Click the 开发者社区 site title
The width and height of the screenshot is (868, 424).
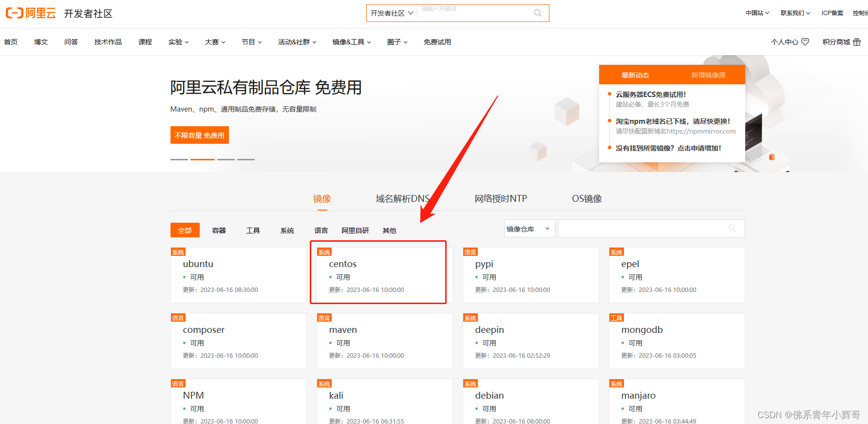88,14
